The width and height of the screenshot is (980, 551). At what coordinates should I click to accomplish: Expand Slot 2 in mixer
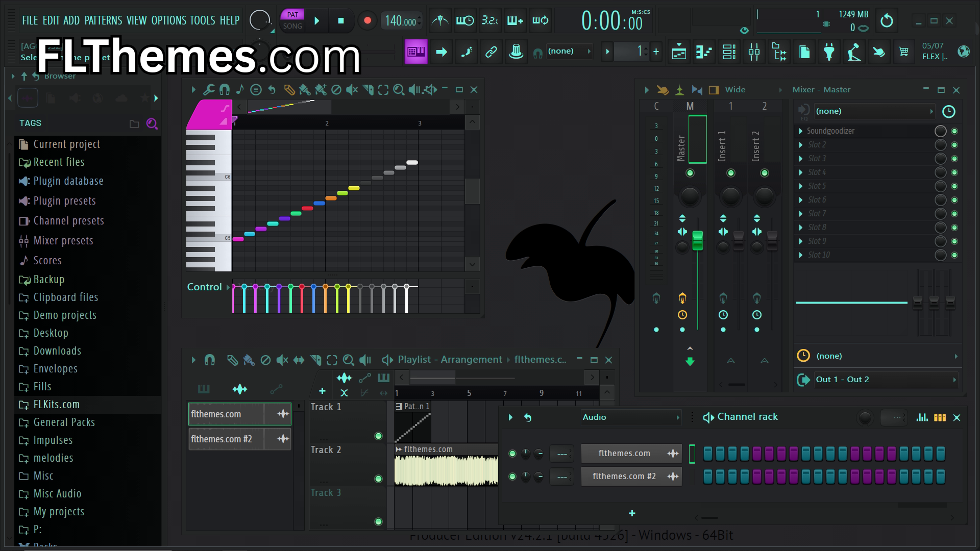[x=801, y=145]
